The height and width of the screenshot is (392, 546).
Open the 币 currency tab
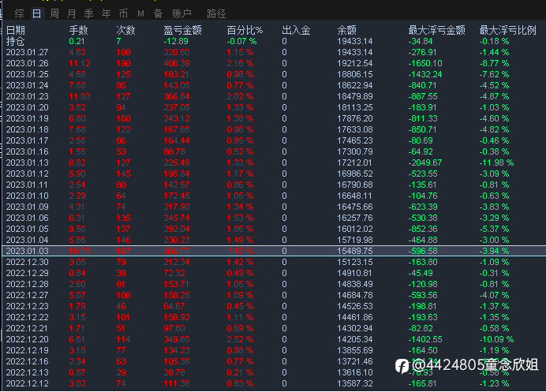[123, 13]
